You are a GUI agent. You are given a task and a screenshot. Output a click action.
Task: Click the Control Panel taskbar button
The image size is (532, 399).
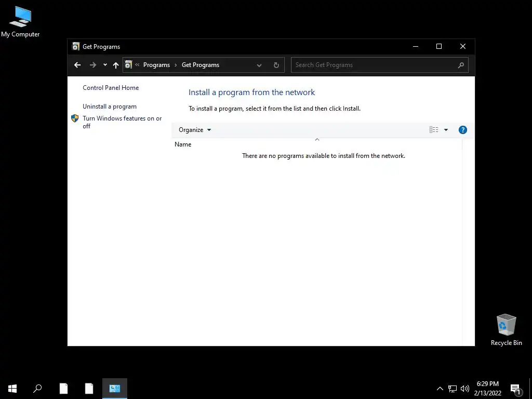point(115,389)
